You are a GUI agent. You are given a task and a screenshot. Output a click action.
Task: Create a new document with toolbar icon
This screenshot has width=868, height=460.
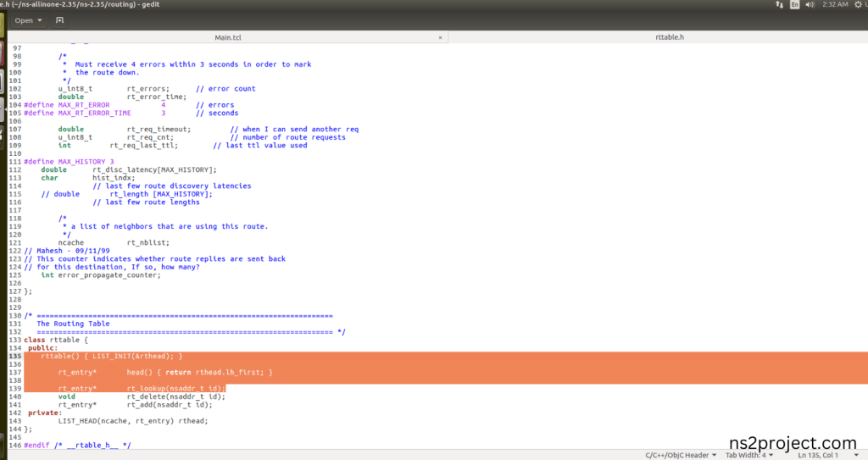point(60,20)
